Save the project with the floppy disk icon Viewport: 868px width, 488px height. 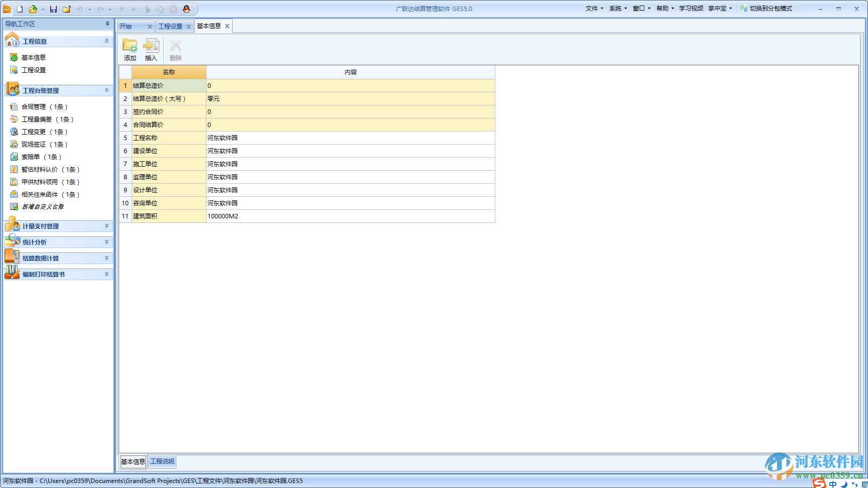[53, 9]
